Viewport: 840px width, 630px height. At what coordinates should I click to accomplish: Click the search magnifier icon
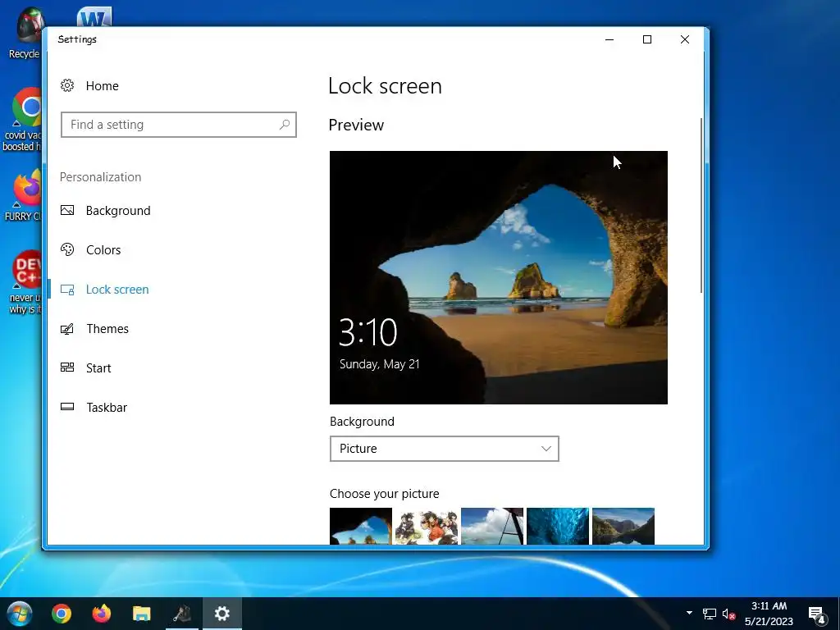pos(285,125)
